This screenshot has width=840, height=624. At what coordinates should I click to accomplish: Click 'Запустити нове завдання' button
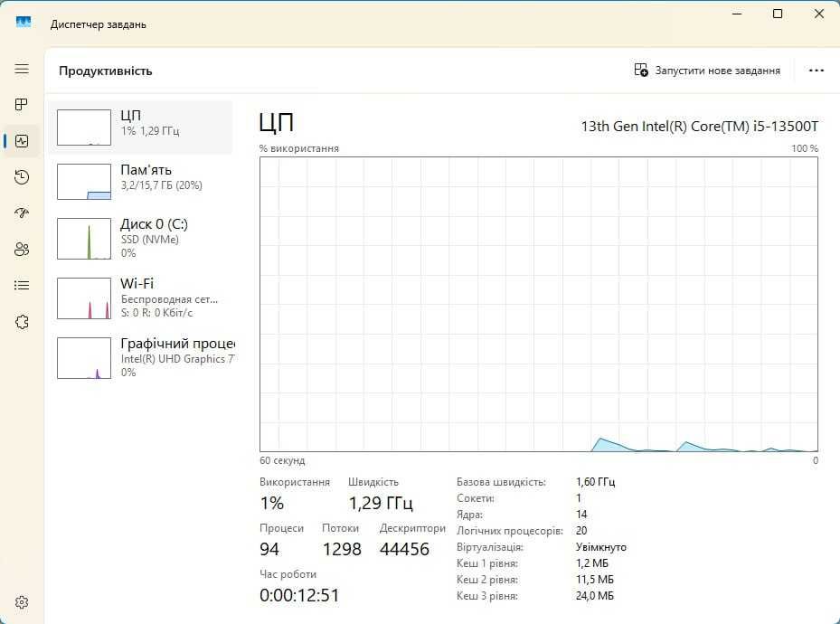[x=707, y=71]
